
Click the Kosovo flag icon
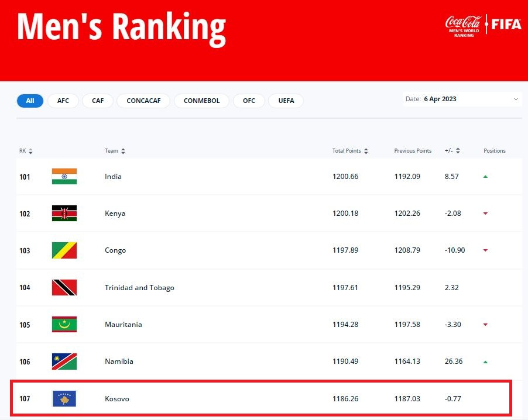[64, 399]
